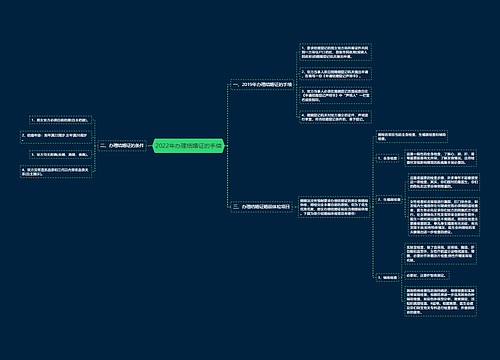
Task: Click procedure step 4 note
Action: [335, 117]
